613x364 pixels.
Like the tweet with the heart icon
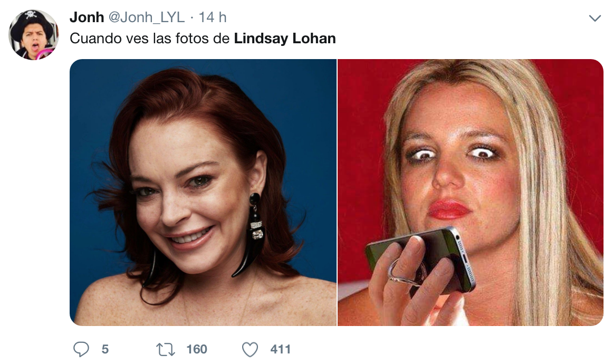(x=250, y=349)
